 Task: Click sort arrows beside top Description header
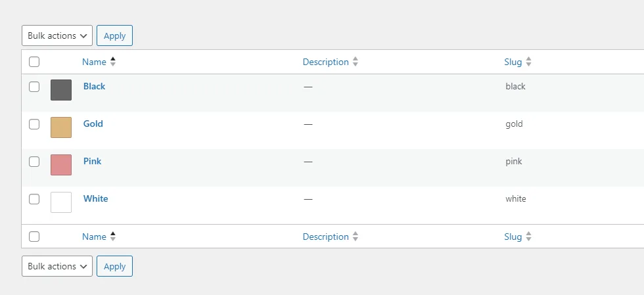[x=356, y=62]
